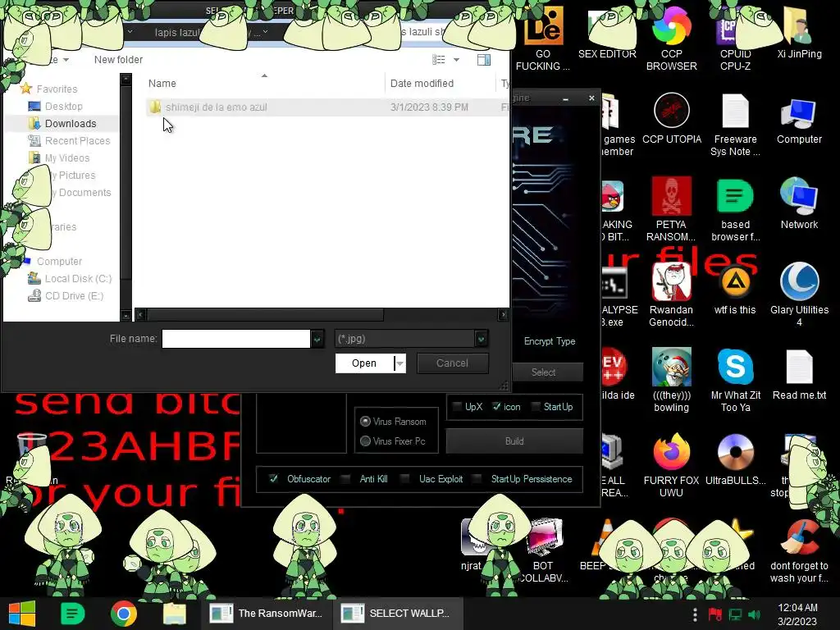Open the Glary Utilities 4 icon
840x630 pixels.
pyautogui.click(x=799, y=294)
